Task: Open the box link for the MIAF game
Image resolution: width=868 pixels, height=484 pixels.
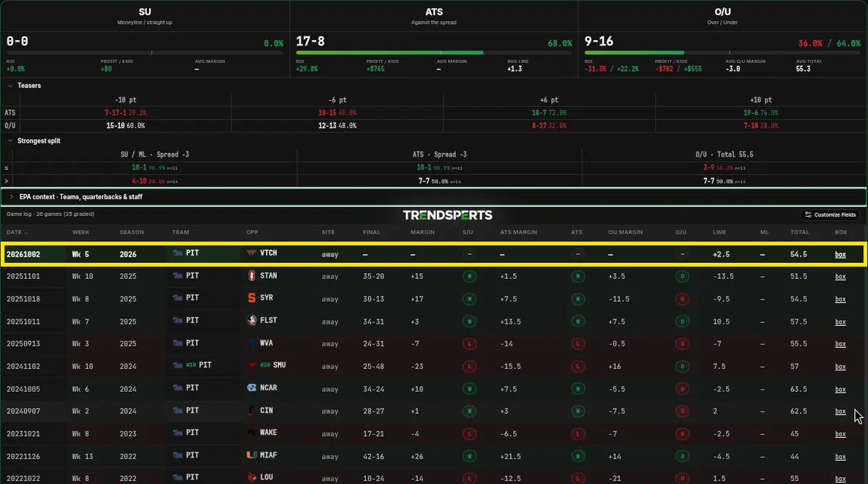Action: [840, 457]
